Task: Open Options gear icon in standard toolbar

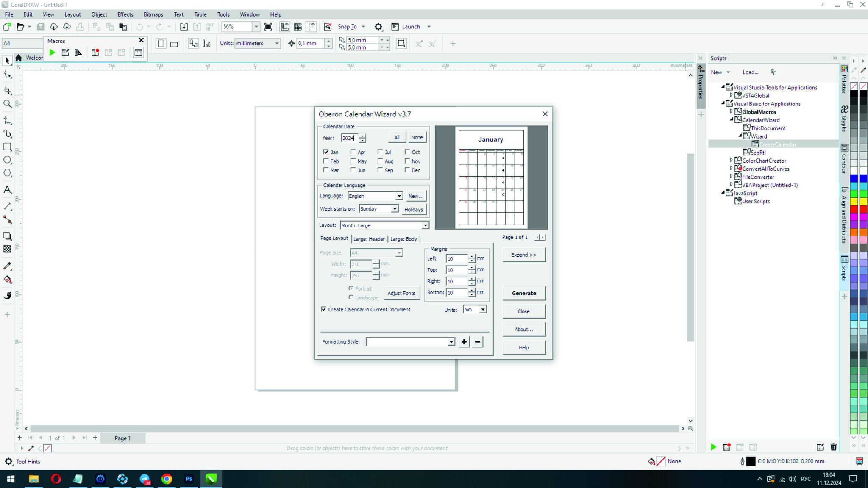Action: pos(378,27)
